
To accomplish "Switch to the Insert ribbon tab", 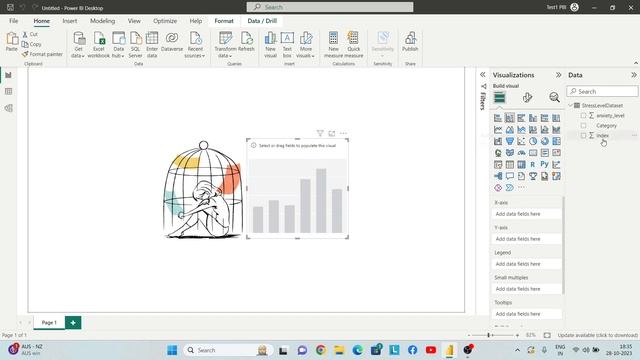I will 70,21.
